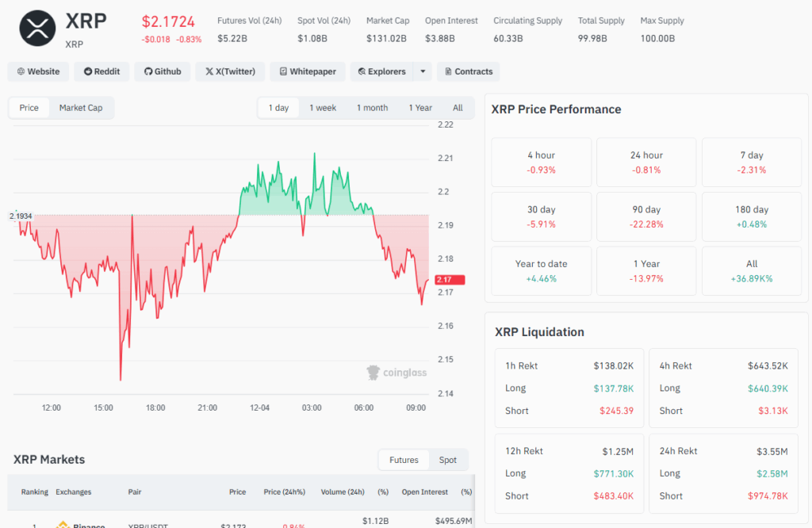Image resolution: width=812 pixels, height=528 pixels.
Task: Click the 180 day performance card
Action: coord(752,216)
